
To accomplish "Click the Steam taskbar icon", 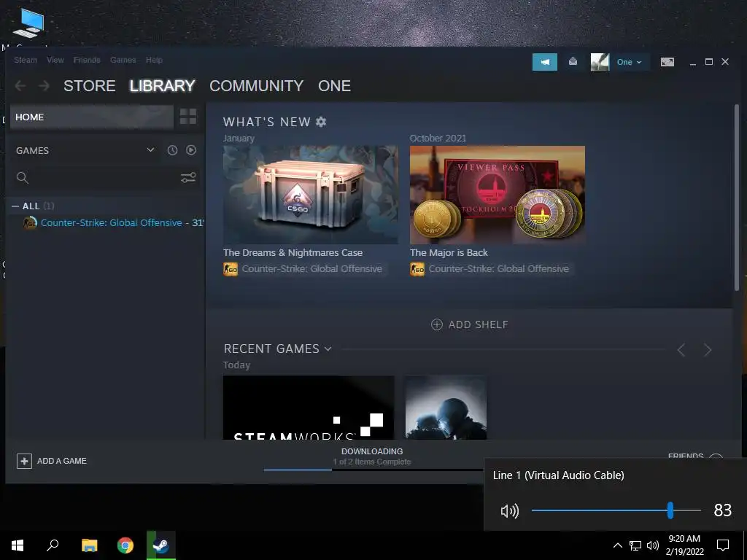I will pos(161,545).
